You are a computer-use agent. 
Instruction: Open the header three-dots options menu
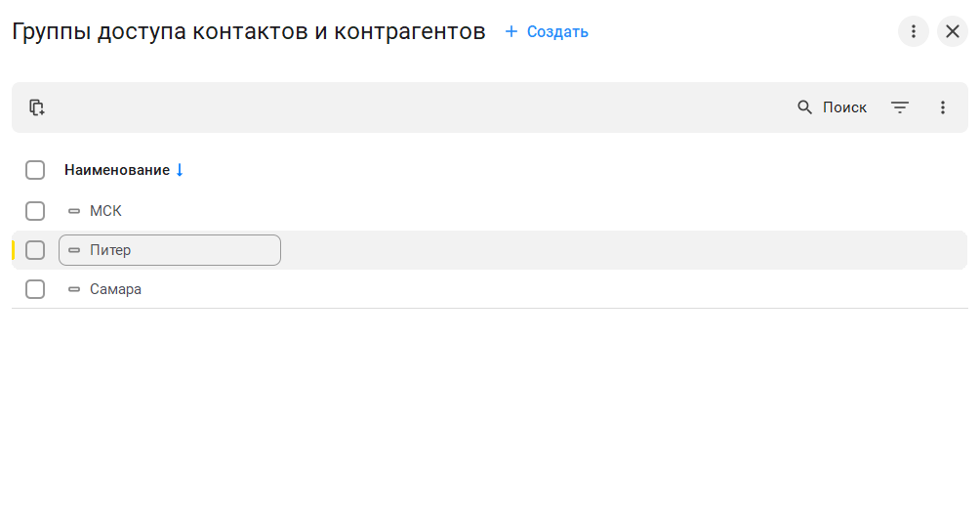point(914,31)
